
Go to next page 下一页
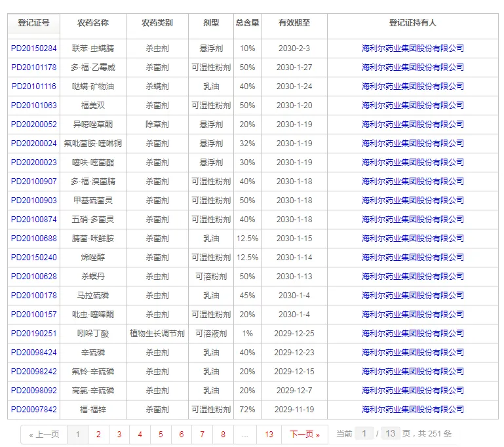(x=305, y=435)
